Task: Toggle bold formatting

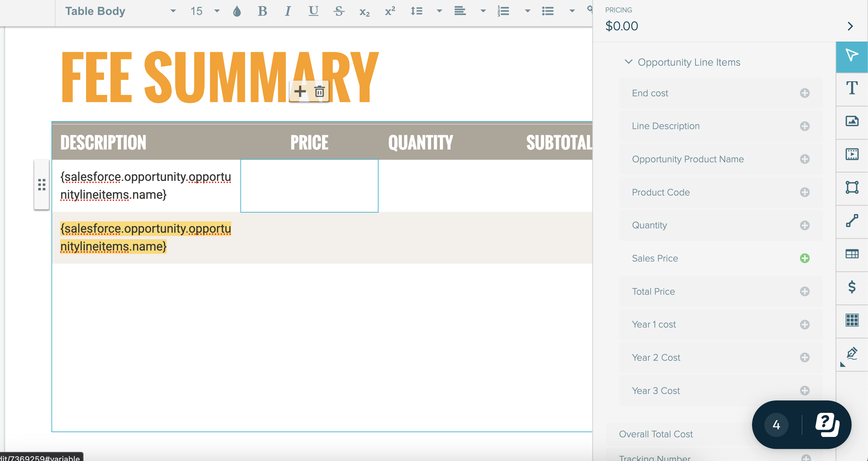Action: click(x=262, y=11)
